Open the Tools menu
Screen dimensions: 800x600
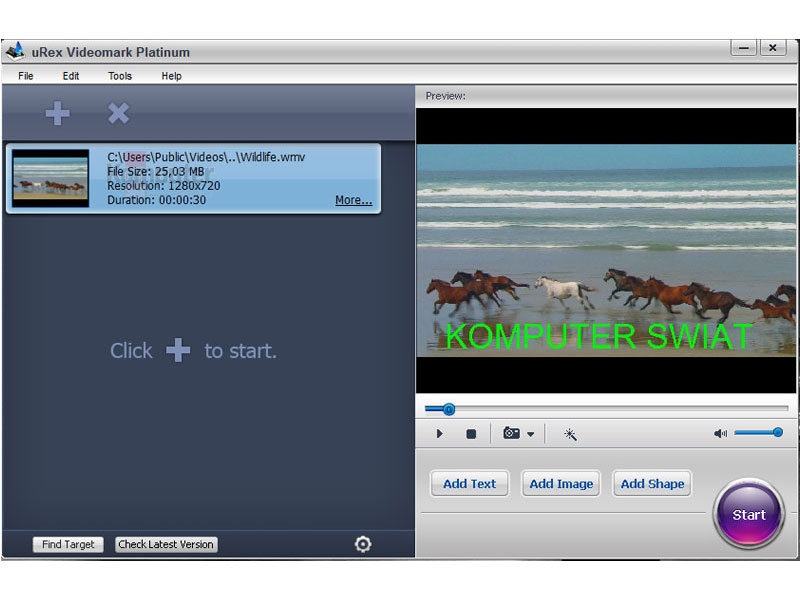pos(120,76)
